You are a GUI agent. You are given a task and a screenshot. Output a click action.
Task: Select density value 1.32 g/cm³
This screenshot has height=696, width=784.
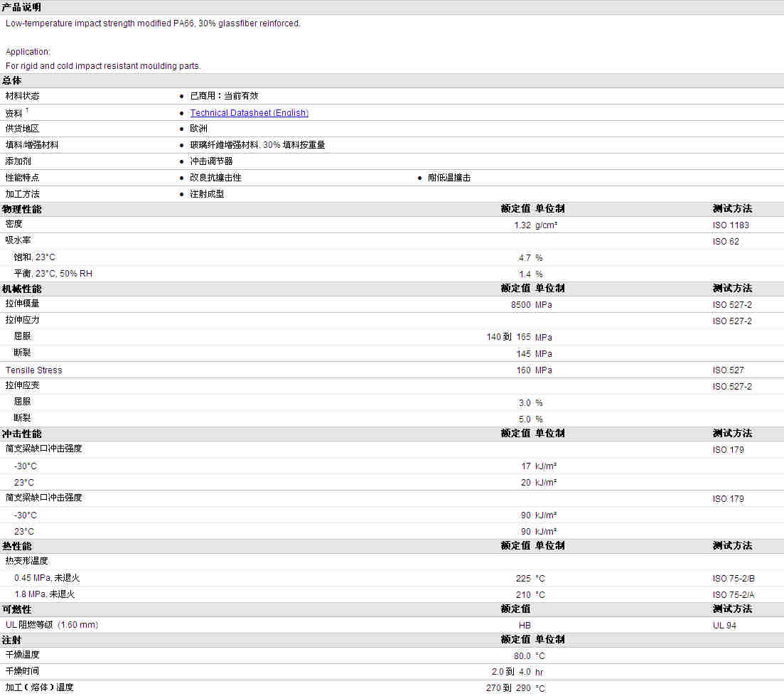coord(535,225)
